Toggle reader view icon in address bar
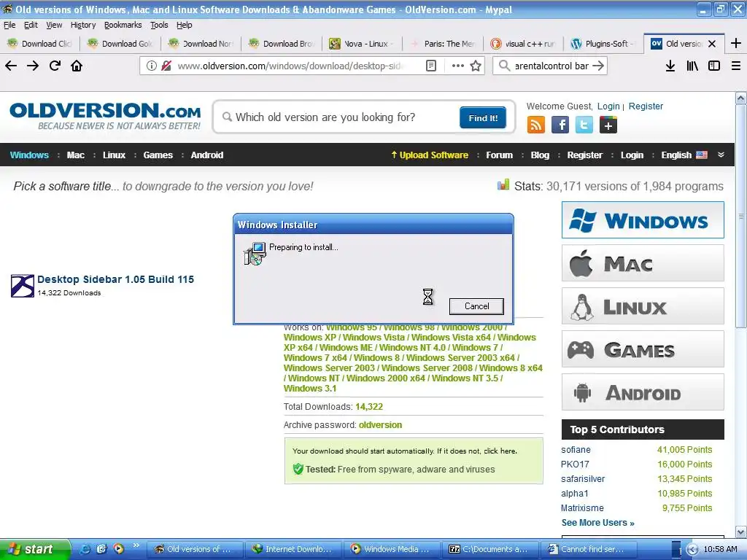Viewport: 747px width, 560px height. [430, 66]
